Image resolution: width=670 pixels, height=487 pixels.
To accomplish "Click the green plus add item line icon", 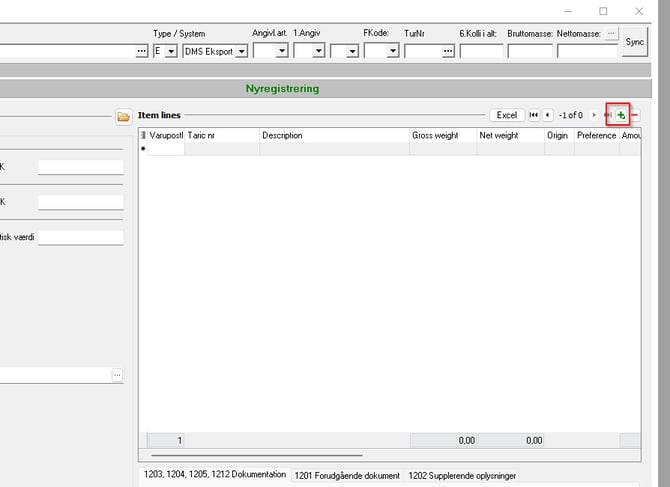I will tap(620, 116).
